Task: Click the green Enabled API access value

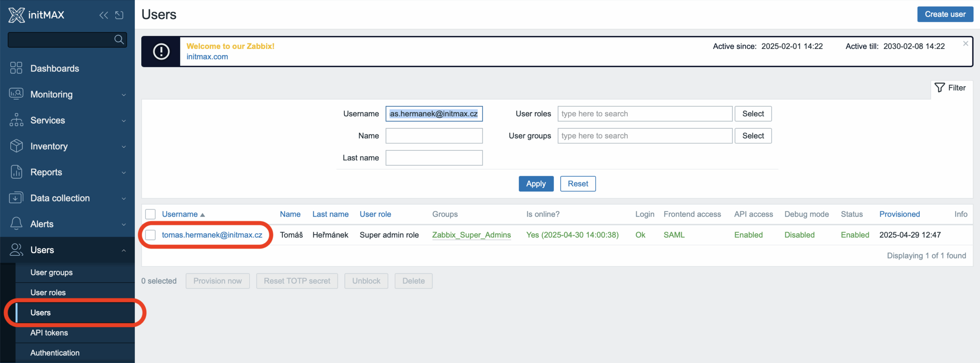Action: (748, 235)
